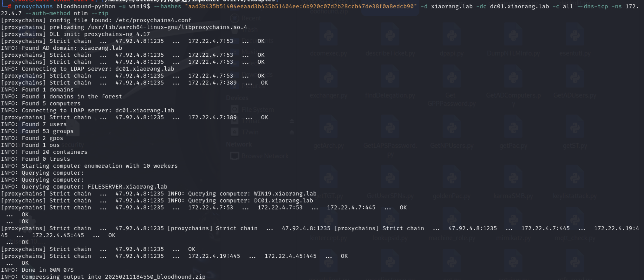Click INFO: Found 53 groups line

pyautogui.click(x=37, y=131)
